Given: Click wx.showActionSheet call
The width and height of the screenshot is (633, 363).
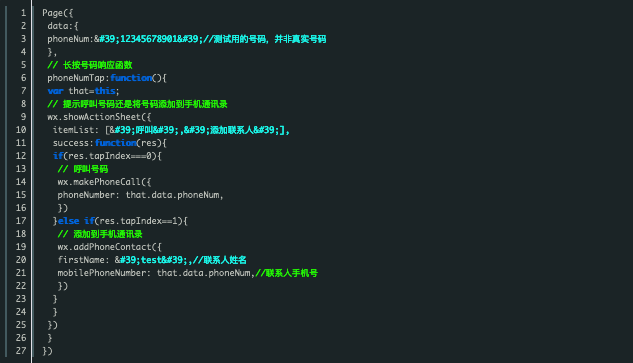Looking at the screenshot, I should click(x=99, y=117).
